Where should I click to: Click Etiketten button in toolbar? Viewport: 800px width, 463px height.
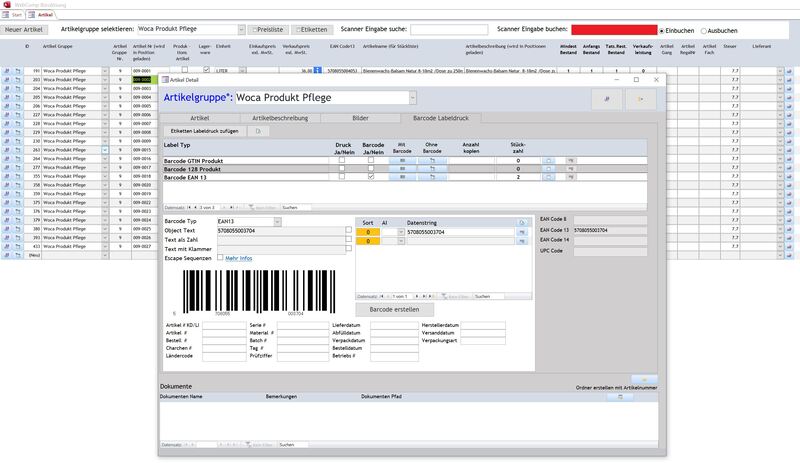pyautogui.click(x=312, y=30)
